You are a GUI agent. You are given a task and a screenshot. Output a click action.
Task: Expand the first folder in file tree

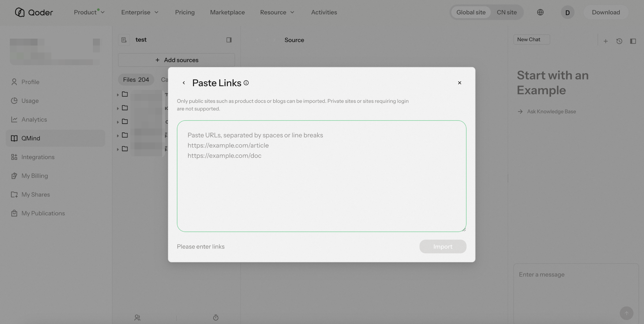click(x=118, y=95)
